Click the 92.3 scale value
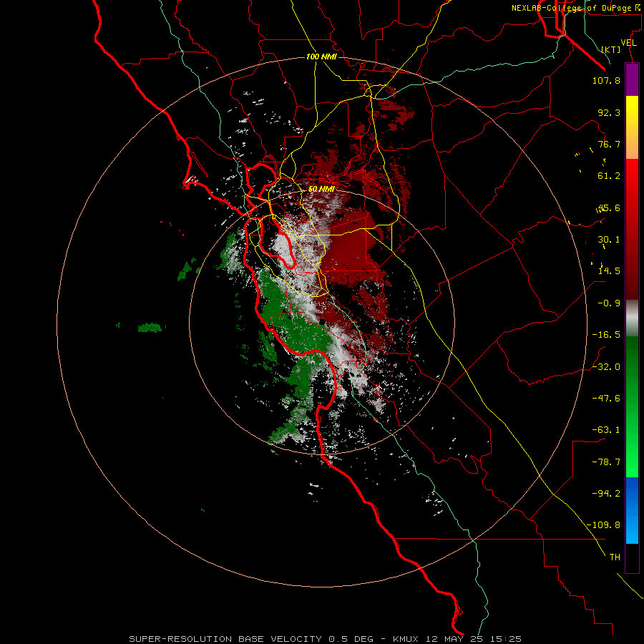Image resolution: width=644 pixels, height=644 pixels. tap(609, 112)
